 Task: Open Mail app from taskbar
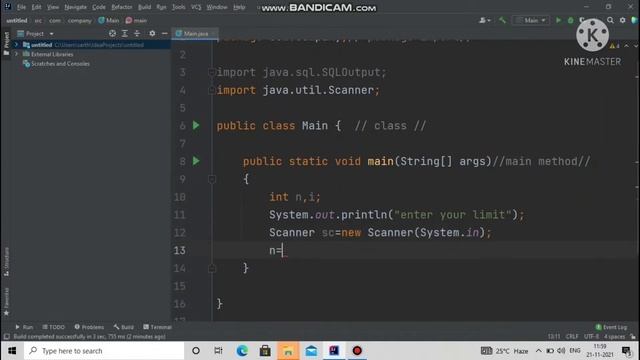coord(311,351)
